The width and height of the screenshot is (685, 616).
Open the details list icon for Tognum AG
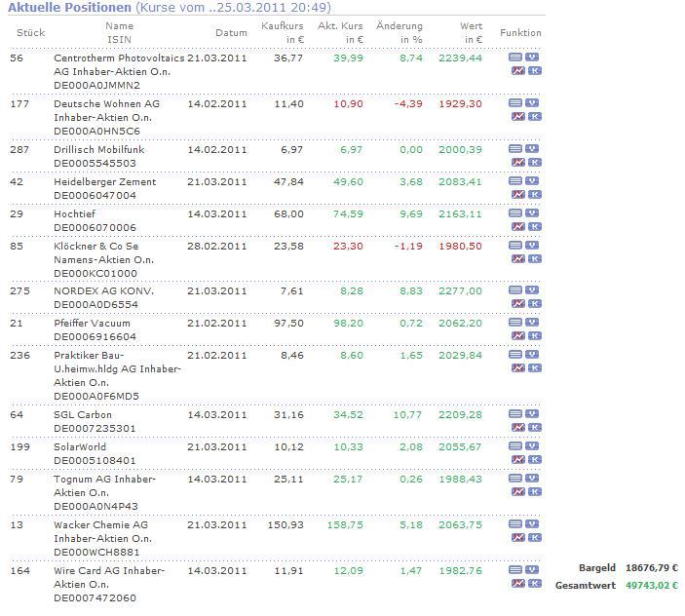[515, 479]
